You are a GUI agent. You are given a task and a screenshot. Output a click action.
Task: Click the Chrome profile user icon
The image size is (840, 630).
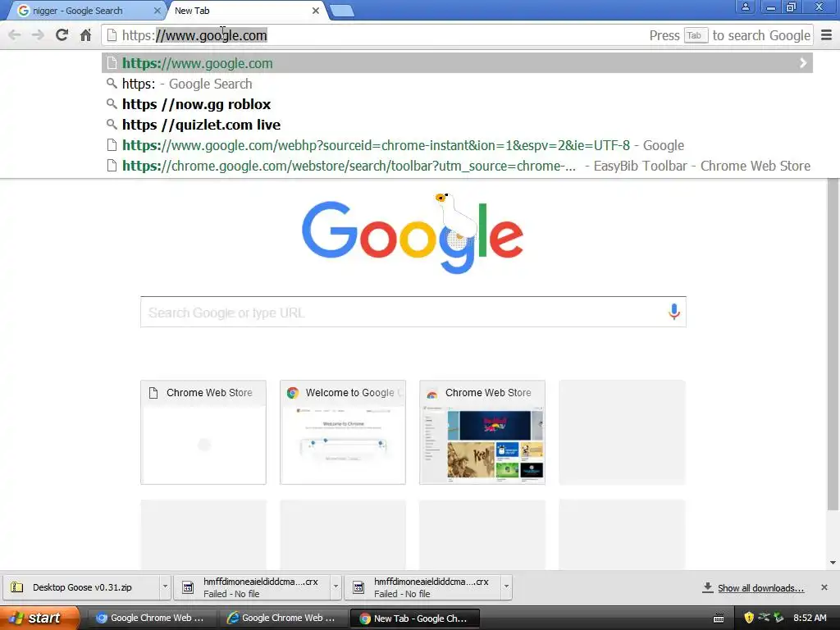pyautogui.click(x=745, y=7)
